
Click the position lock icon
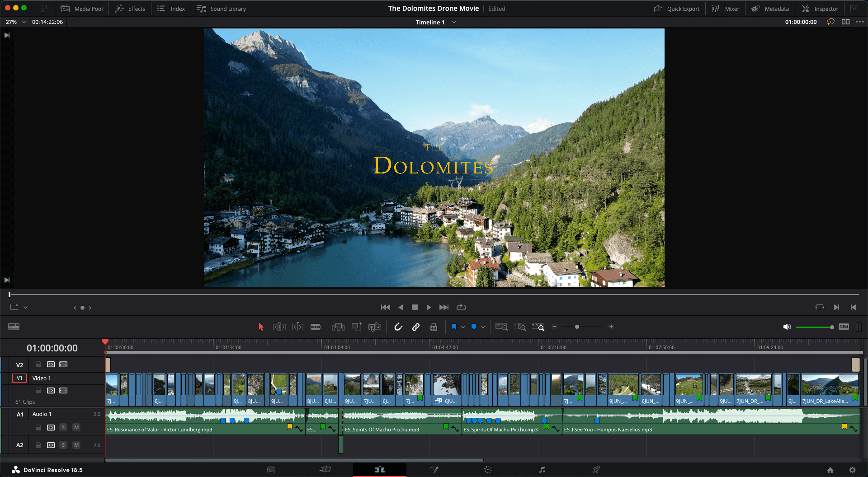(x=434, y=327)
